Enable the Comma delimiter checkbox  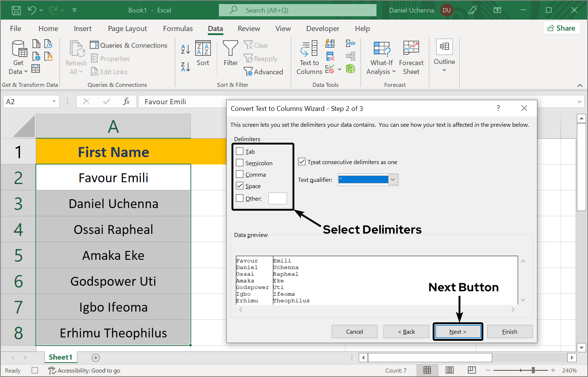pyautogui.click(x=240, y=174)
